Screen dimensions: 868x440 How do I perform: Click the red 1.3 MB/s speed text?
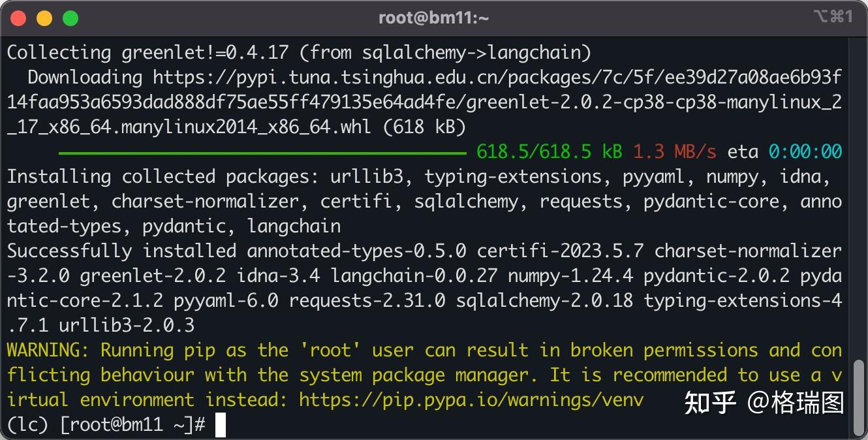tap(674, 152)
